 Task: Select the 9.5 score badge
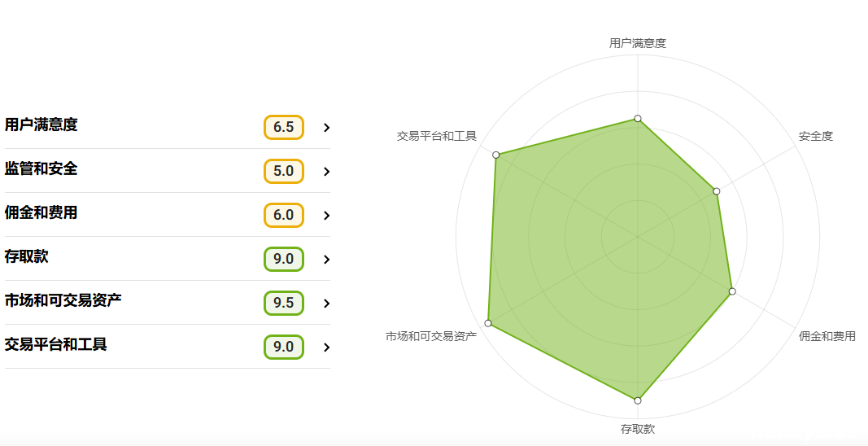tap(283, 303)
